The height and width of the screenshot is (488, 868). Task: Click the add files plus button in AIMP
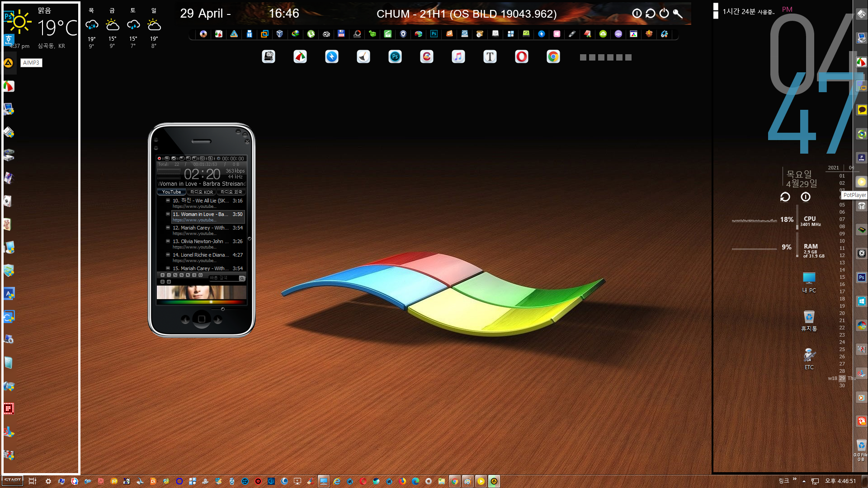[163, 275]
